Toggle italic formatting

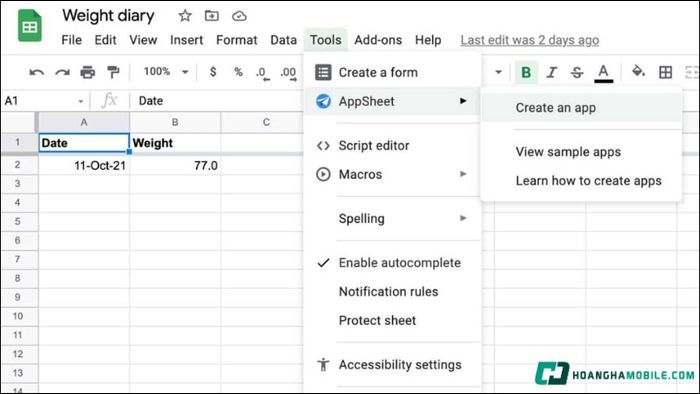click(x=552, y=72)
